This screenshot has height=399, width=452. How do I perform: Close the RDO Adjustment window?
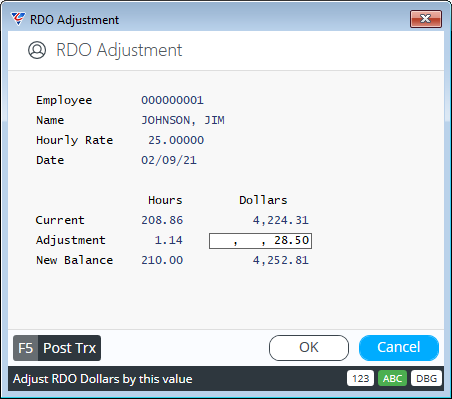[426, 19]
